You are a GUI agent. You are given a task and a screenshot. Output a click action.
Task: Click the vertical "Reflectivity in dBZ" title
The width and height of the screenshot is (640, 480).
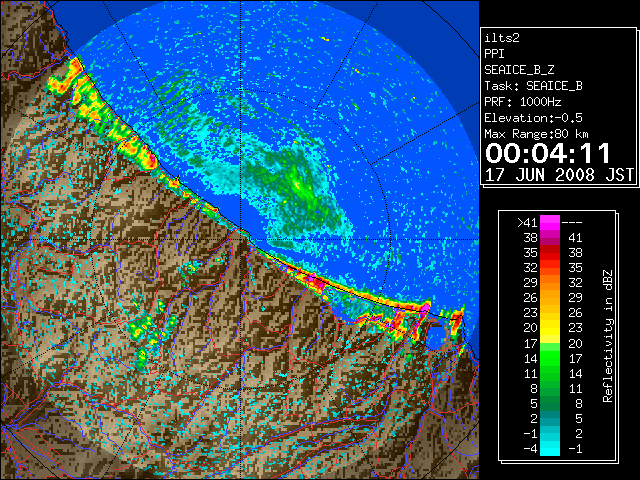click(608, 336)
